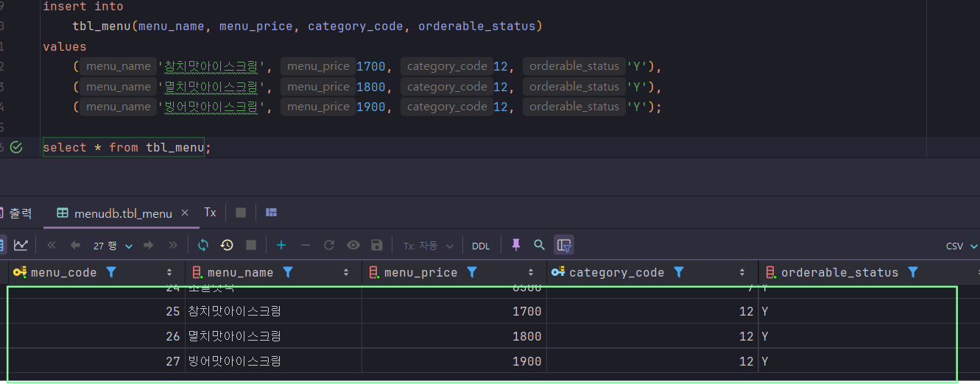Preview pending changes with the eye icon
The image size is (980, 384).
pyautogui.click(x=353, y=245)
